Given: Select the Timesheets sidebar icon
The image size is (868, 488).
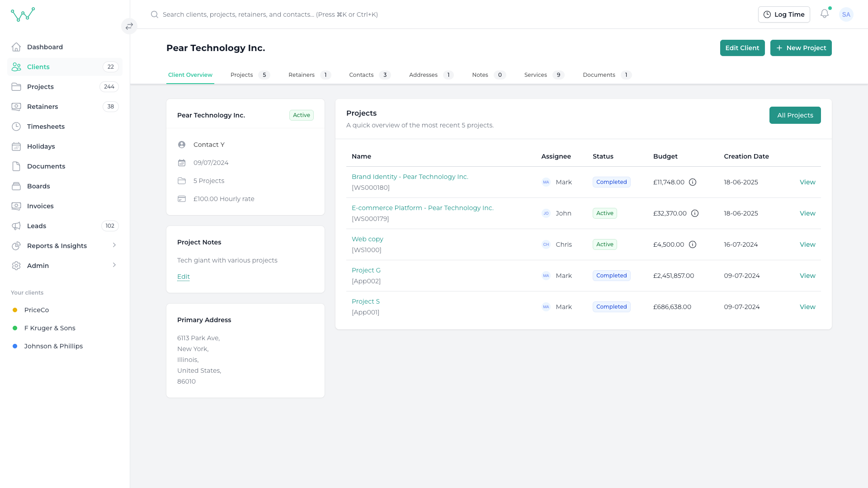Looking at the screenshot, I should click(x=16, y=127).
